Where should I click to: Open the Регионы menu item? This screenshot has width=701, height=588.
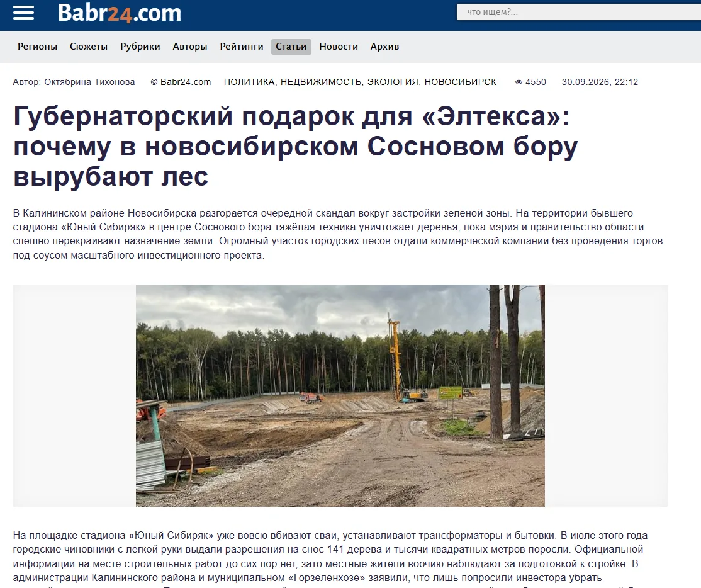38,47
